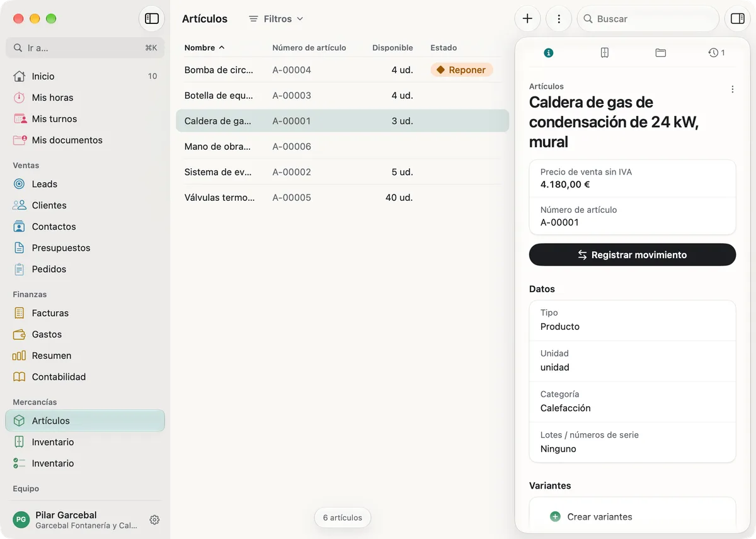
Task: Select the Botella de equ... row
Action: click(x=342, y=96)
